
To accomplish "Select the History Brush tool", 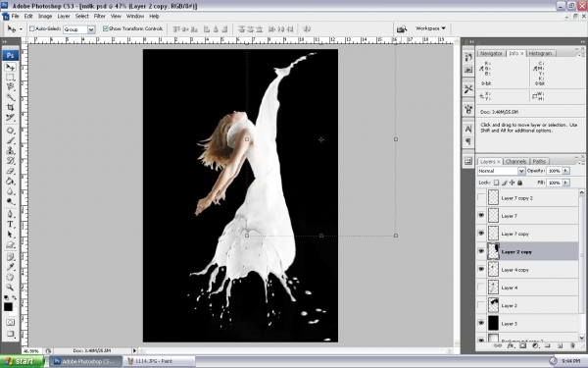I will pos(10,161).
